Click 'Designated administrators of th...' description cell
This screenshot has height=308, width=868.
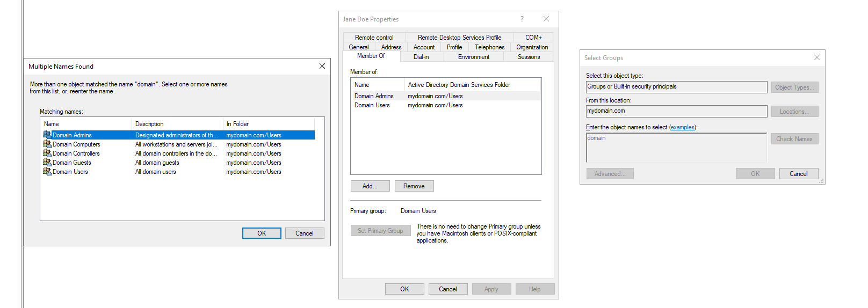(177, 135)
